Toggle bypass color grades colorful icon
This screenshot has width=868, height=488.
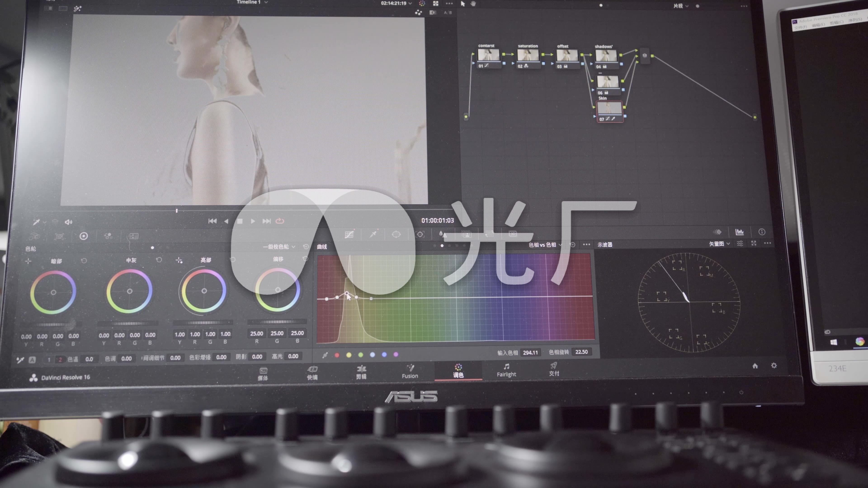point(422,3)
